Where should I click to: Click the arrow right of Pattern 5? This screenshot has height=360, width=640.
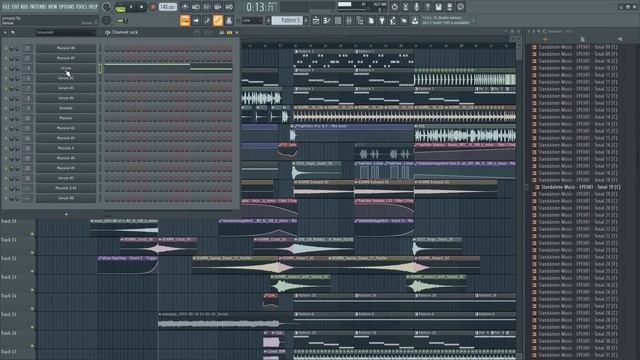click(306, 20)
